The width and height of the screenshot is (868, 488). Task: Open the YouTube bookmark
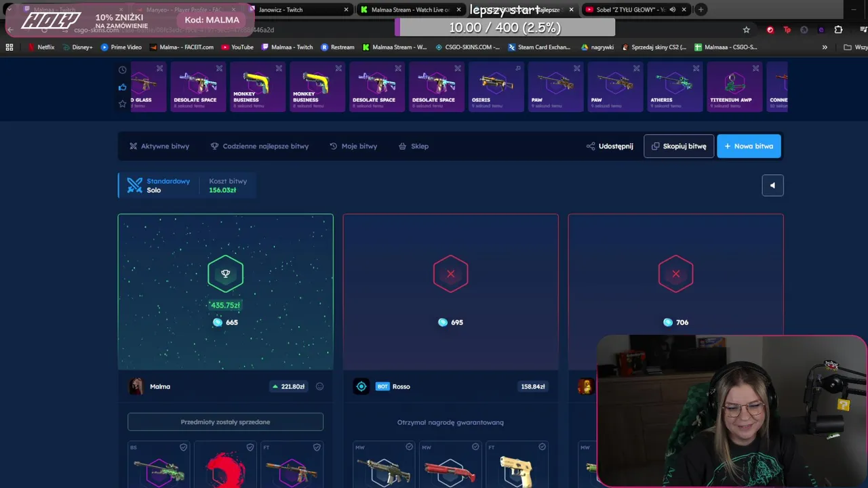(x=237, y=47)
